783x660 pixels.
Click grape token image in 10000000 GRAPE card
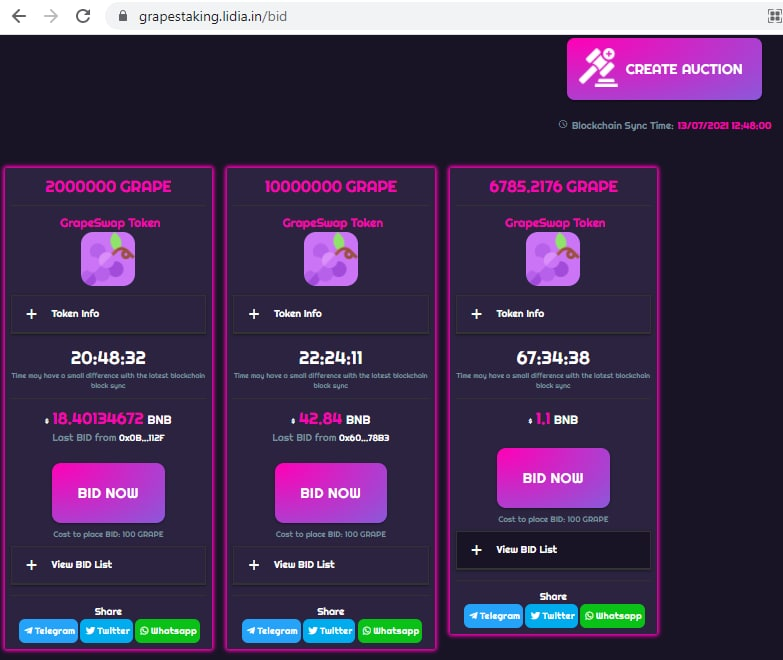[x=331, y=259]
